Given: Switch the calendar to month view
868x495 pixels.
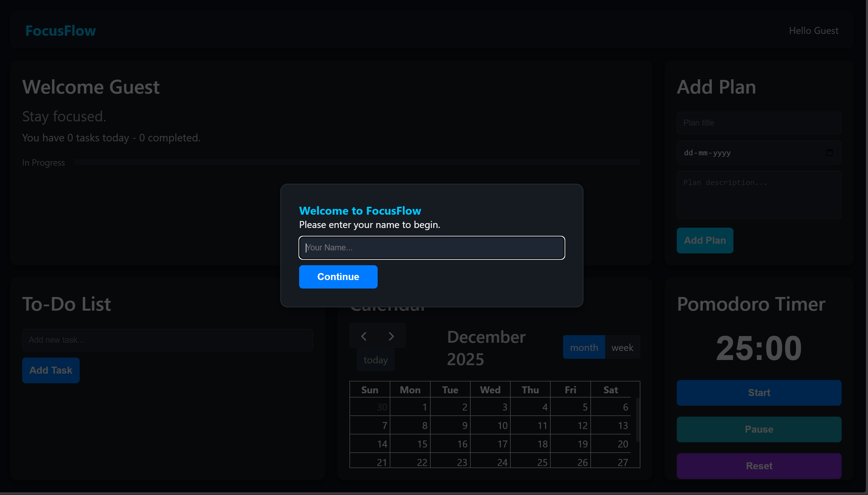Looking at the screenshot, I should 584,347.
